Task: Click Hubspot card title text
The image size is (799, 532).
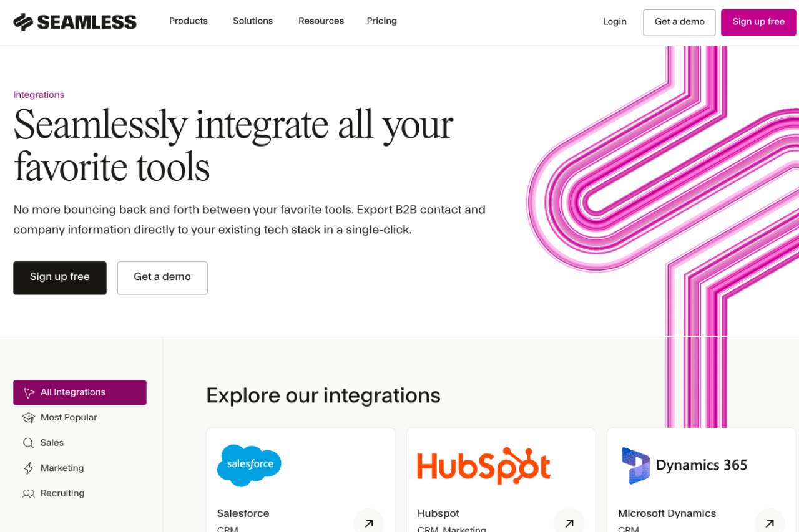Action: point(438,513)
